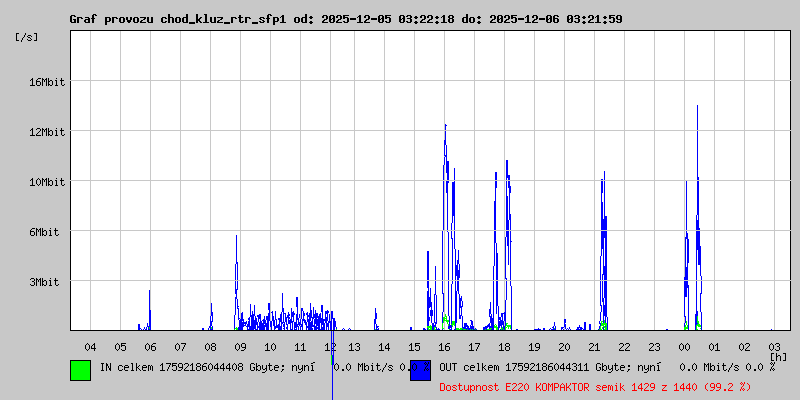Click hour 21 on the time axis
This screenshot has width=800, height=400.
point(595,346)
